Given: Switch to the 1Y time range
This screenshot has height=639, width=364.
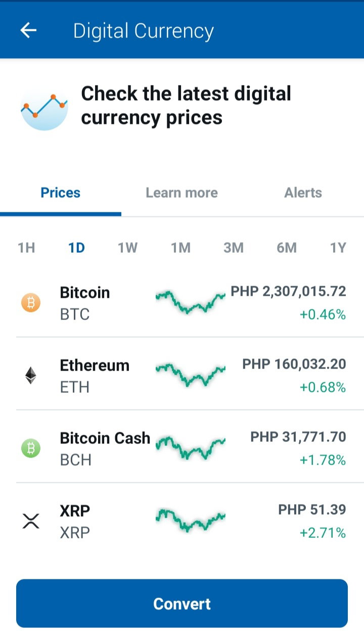Looking at the screenshot, I should click(x=338, y=248).
